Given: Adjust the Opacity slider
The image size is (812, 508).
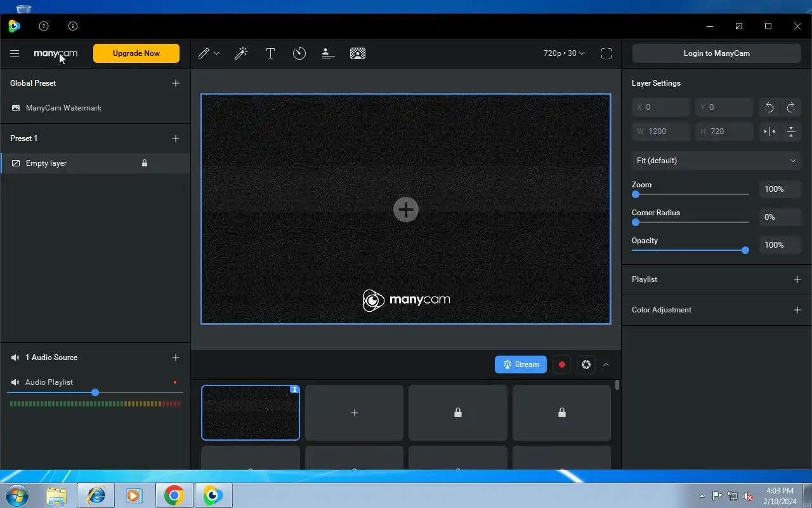Looking at the screenshot, I should (x=690, y=250).
